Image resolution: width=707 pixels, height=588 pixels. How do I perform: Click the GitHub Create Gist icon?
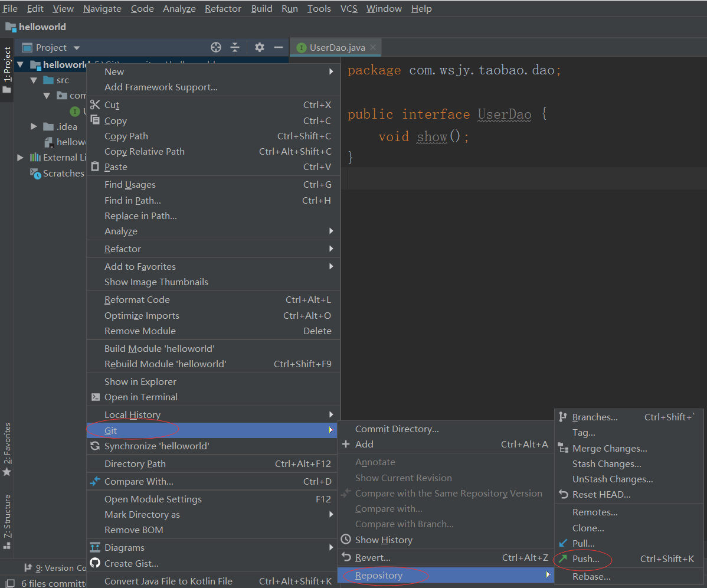pyautogui.click(x=94, y=563)
